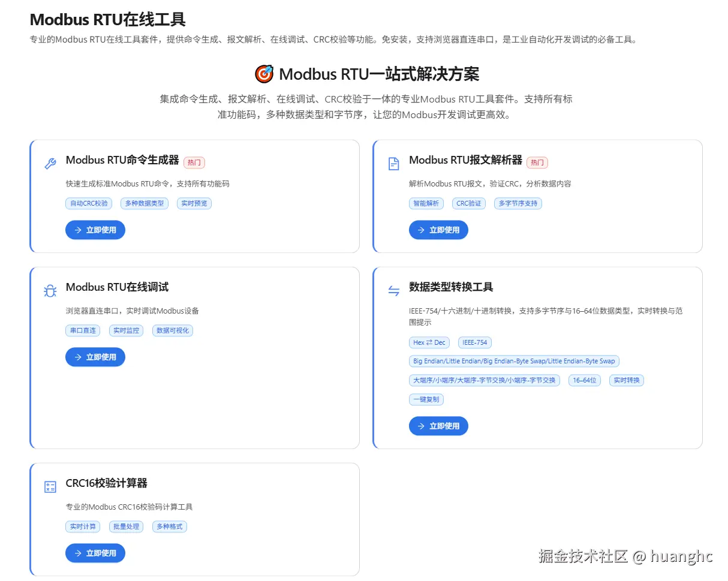Screen dimensions: 728x581
Task: Click the 多种格式 tag
Action: 170,526
